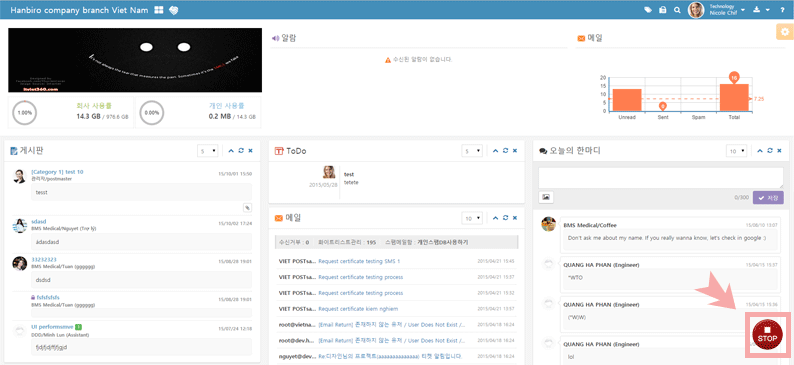Click the heart-shaped icon in the header
794x365 pixels.
(174, 10)
